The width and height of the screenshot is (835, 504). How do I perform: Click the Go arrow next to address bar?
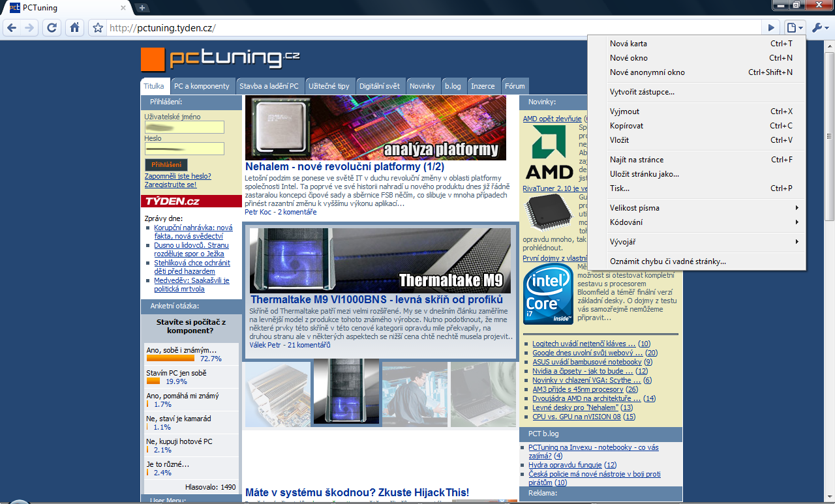771,27
